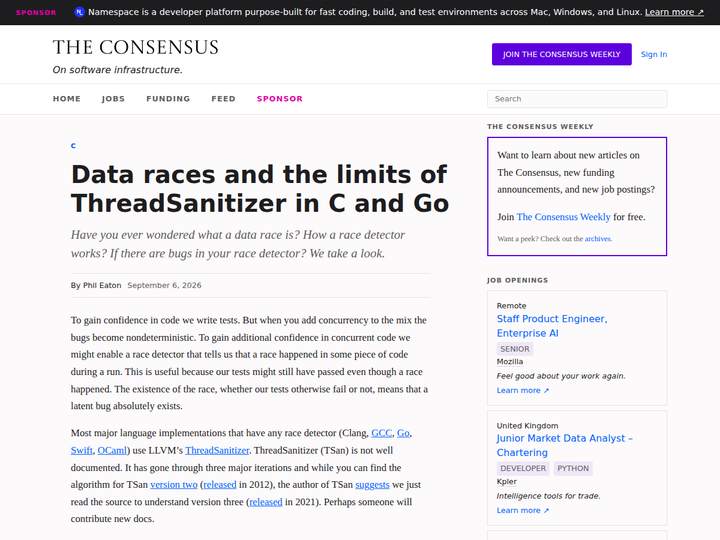The width and height of the screenshot is (720, 540).
Task: Open the released link next to 2012
Action: [x=220, y=485]
